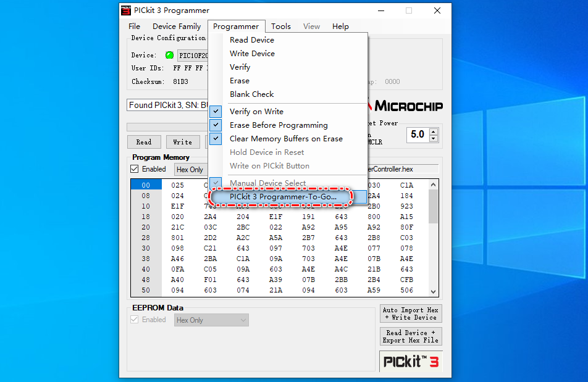Minimize the PICkit 3 Programmer window

coord(381,10)
